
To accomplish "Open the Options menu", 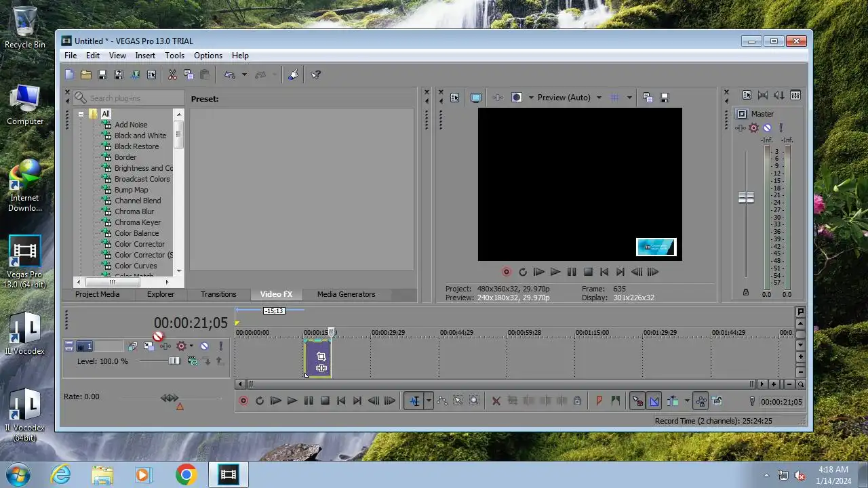I will coord(208,56).
